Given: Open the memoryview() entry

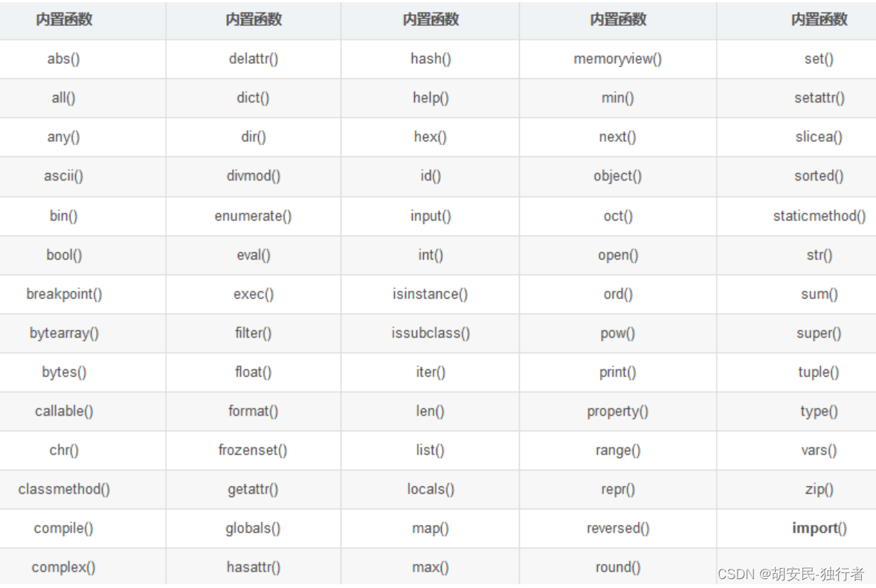Looking at the screenshot, I should 617,59.
